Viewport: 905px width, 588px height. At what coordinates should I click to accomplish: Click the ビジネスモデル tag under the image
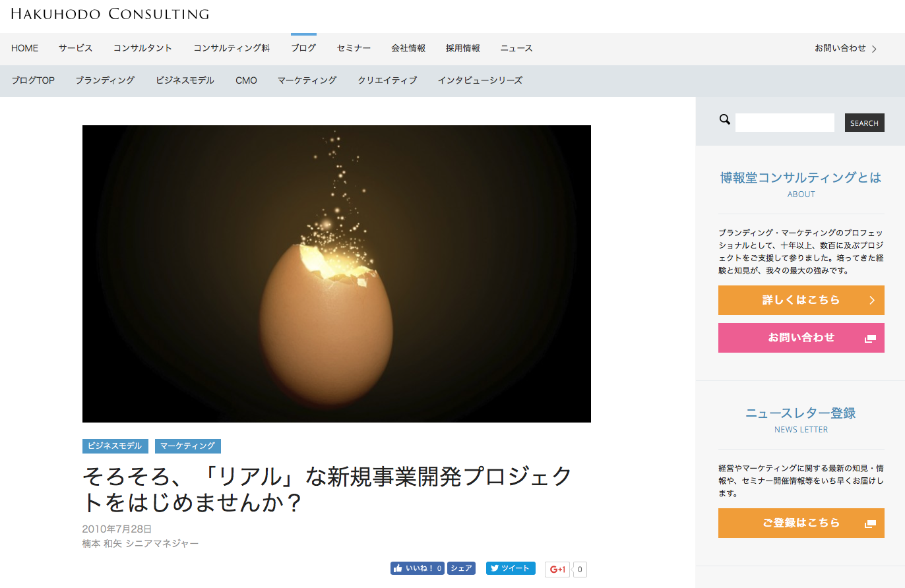(115, 446)
